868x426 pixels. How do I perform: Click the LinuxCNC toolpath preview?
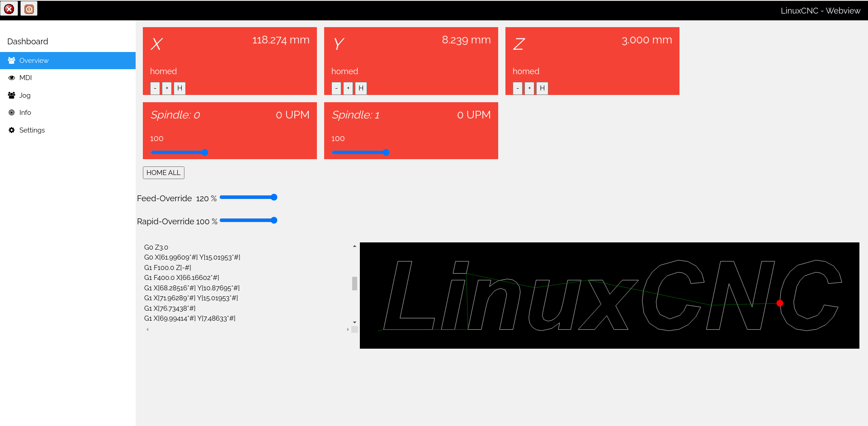pyautogui.click(x=609, y=295)
